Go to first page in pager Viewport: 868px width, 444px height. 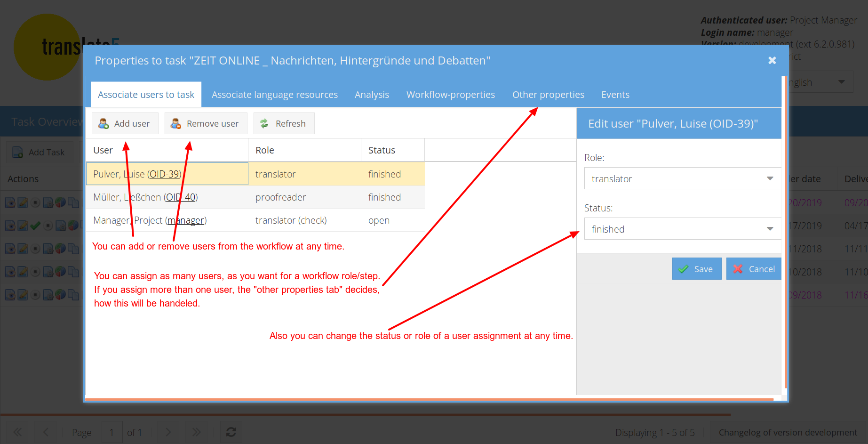click(x=17, y=432)
